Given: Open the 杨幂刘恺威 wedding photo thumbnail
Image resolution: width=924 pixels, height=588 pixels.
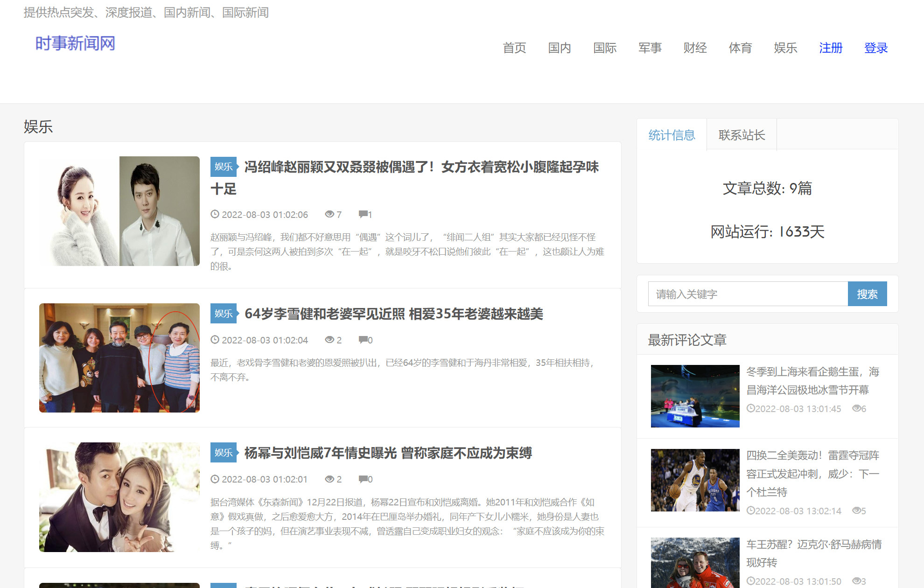Looking at the screenshot, I should (119, 497).
